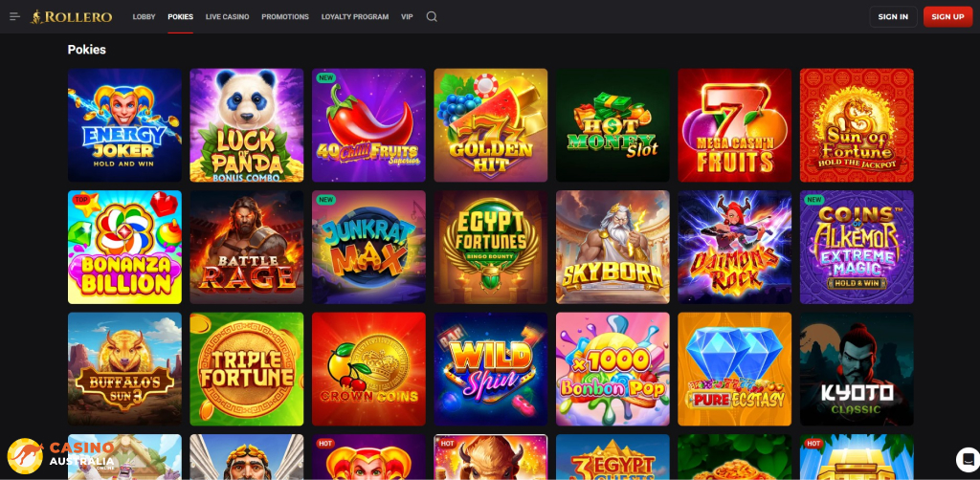Open the search magnifier icon
Image resolution: width=980 pixels, height=480 pixels.
tap(432, 17)
